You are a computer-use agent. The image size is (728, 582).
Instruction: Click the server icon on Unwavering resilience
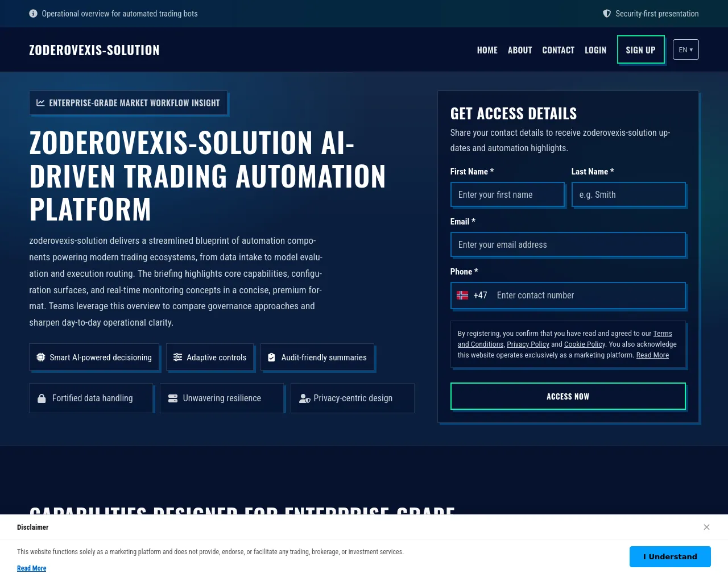click(173, 398)
